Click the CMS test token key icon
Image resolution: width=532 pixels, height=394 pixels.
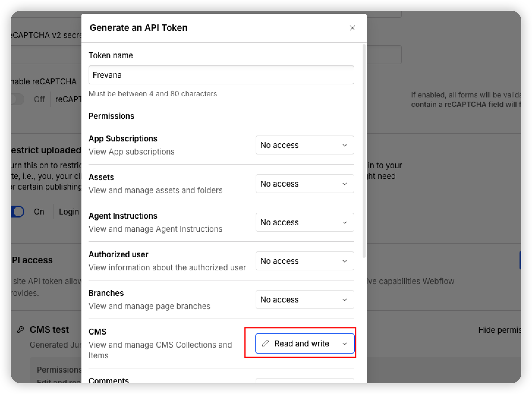pyautogui.click(x=21, y=330)
